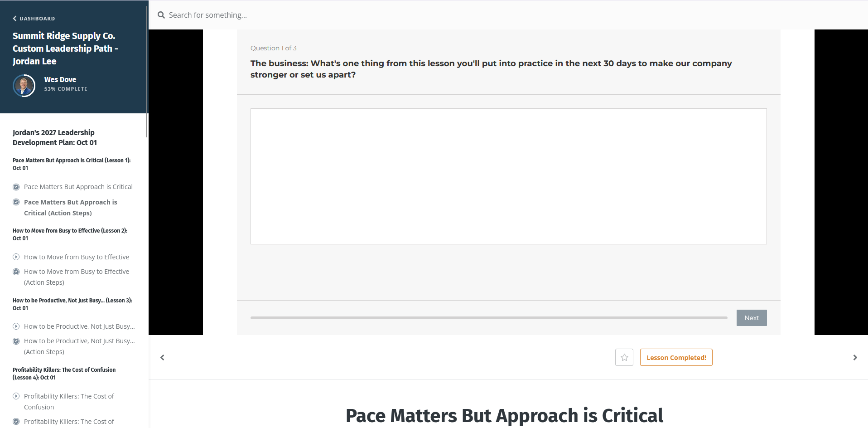Click the Question 1 of 3 label
The height and width of the screenshot is (428, 868).
click(274, 48)
